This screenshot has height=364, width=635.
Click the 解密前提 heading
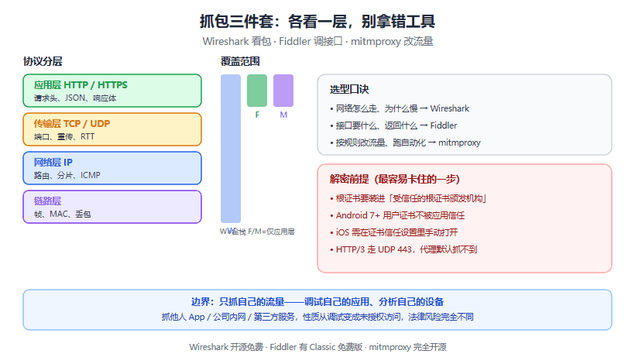coord(395,179)
